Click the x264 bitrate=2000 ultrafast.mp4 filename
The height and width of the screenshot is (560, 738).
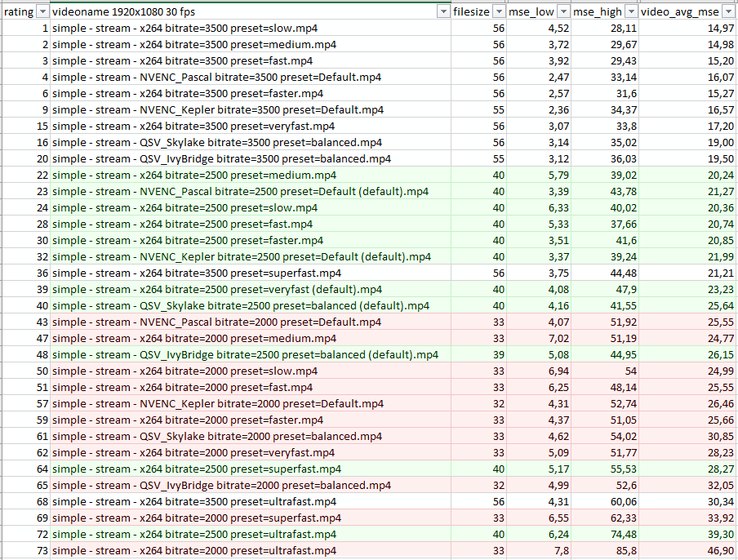(196, 551)
